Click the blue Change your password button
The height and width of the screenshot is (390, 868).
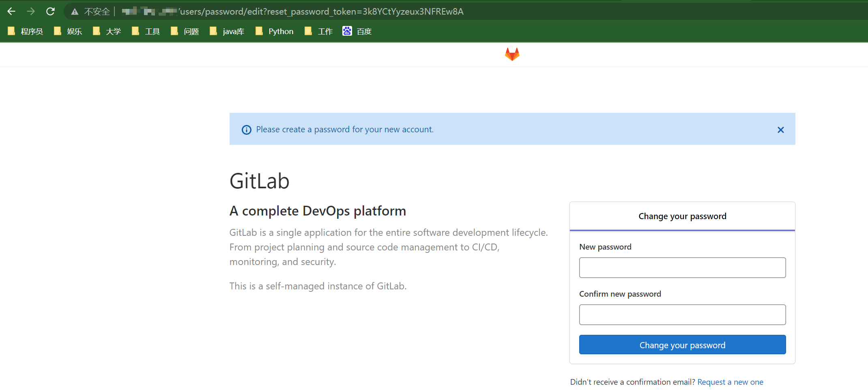[x=682, y=345]
